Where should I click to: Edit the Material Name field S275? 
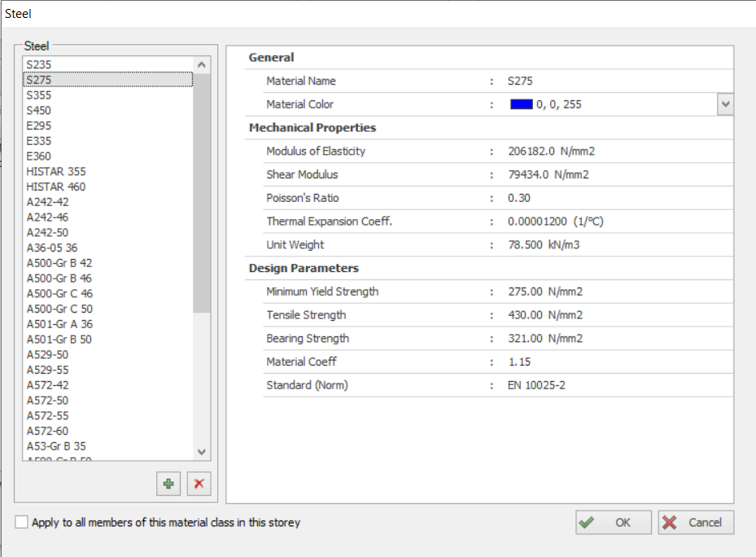(520, 81)
